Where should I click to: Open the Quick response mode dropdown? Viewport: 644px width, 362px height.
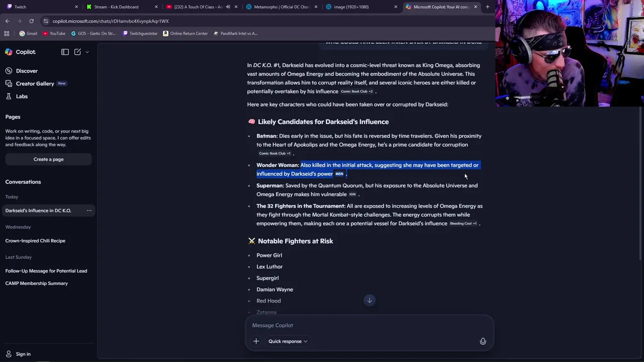pyautogui.click(x=288, y=341)
